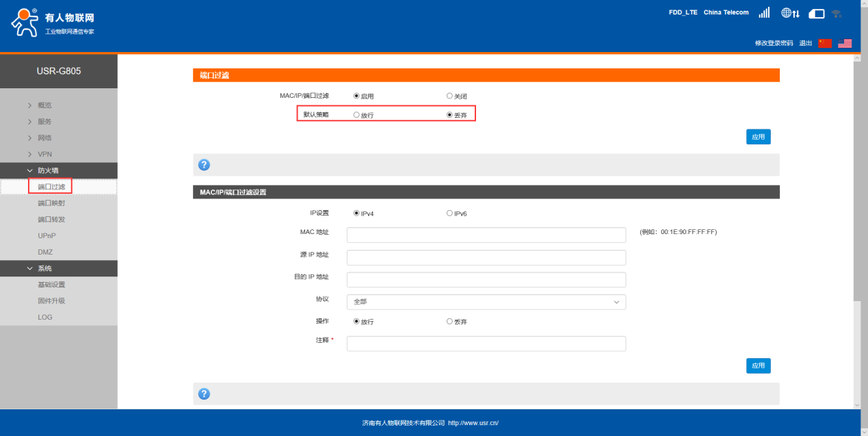Image resolution: width=868 pixels, height=436 pixels.
Task: Click the SIM card status icon
Action: tap(817, 14)
